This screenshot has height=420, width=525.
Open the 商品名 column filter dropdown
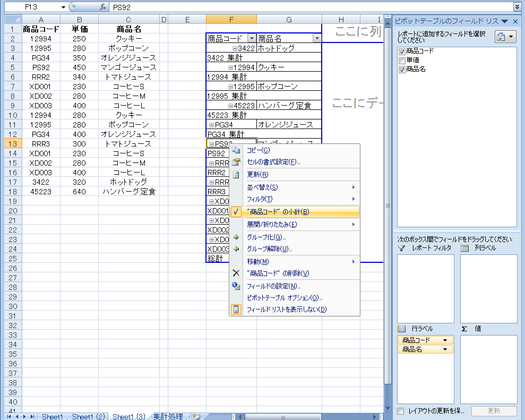pos(316,38)
